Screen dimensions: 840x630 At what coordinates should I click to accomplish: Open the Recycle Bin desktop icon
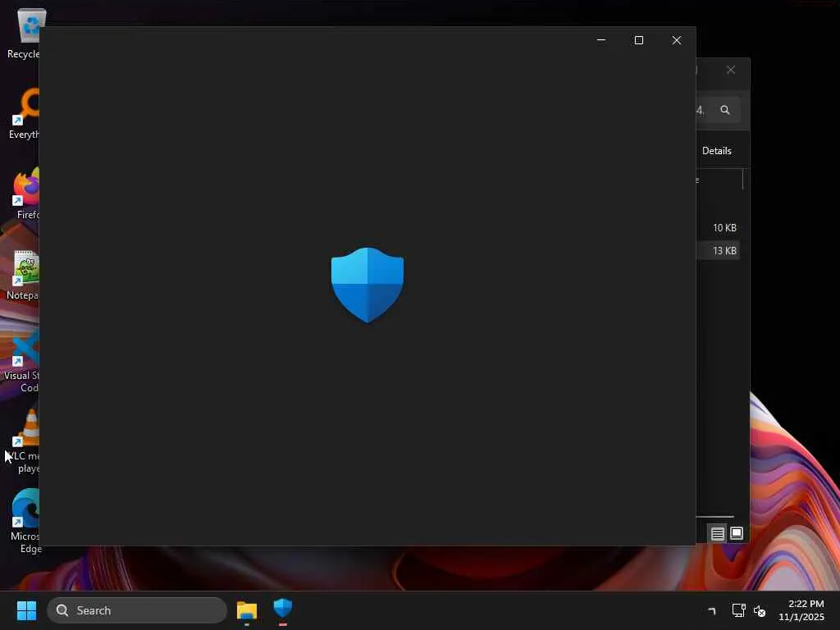(22, 33)
